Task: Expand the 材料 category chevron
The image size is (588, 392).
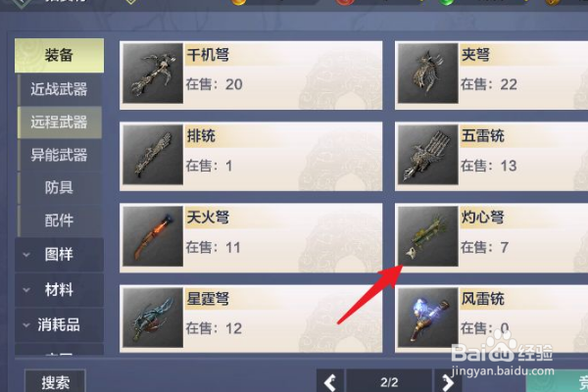Action: click(26, 290)
